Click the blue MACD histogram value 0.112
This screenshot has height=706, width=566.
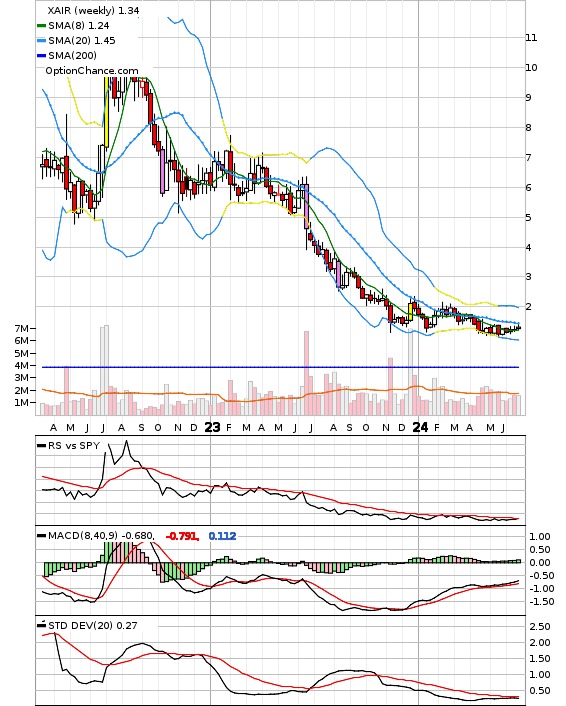point(222,536)
